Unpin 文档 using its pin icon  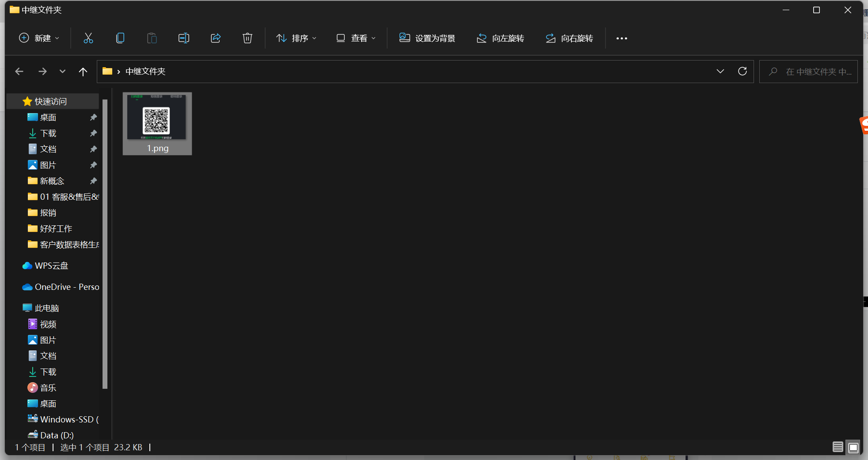[93, 149]
